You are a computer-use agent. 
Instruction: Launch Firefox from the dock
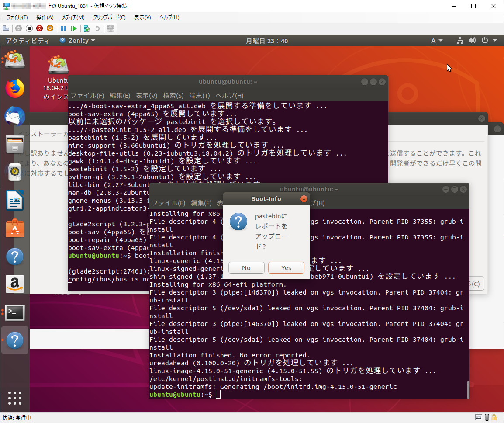point(15,88)
